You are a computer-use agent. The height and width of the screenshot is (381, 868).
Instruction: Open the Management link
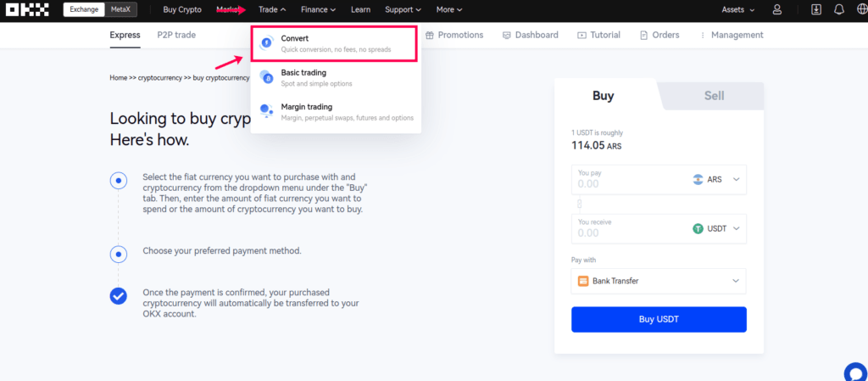point(732,35)
